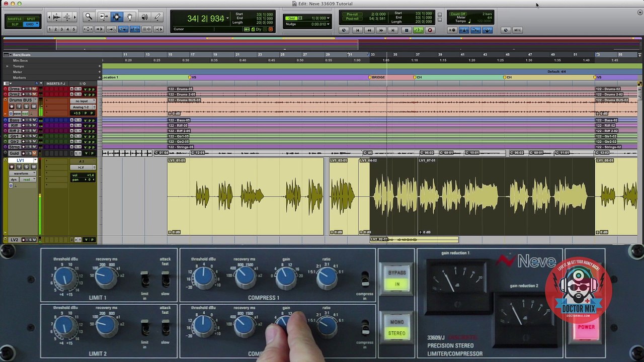This screenshot has height=362, width=644.
Task: Toggle the Post-roll button
Action: (352, 19)
